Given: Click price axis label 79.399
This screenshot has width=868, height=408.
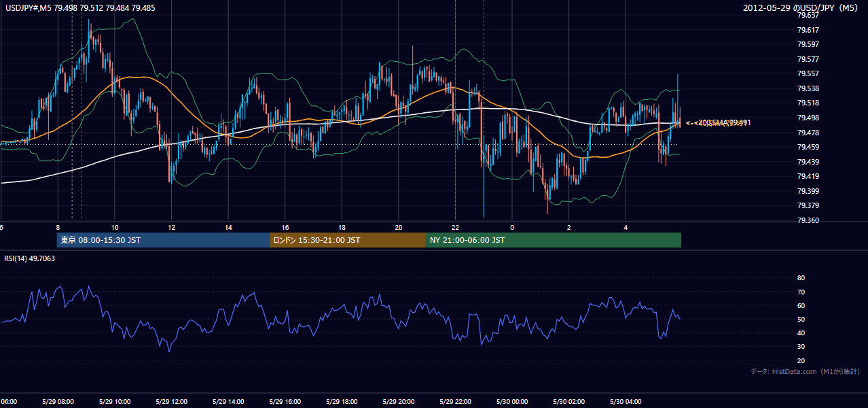Looking at the screenshot, I should pyautogui.click(x=809, y=191).
